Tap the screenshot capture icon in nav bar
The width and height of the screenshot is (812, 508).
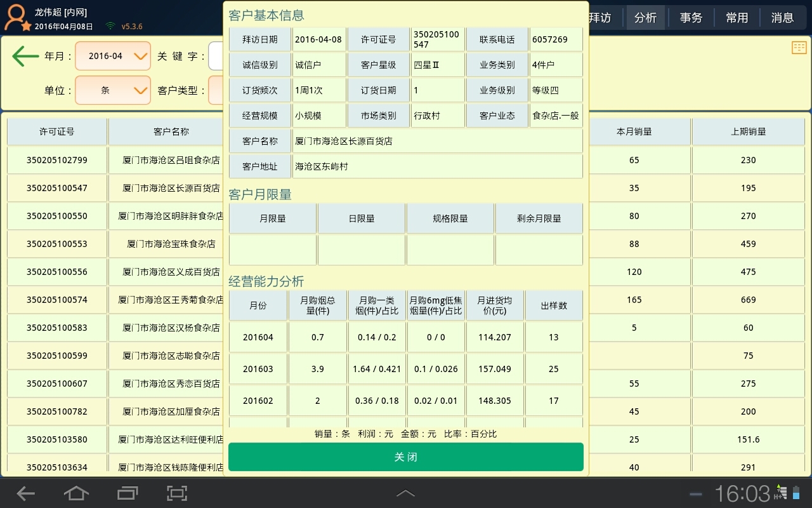click(176, 493)
